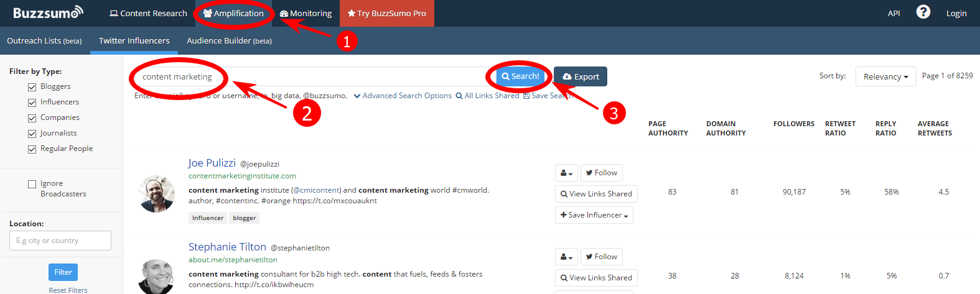
Task: Sort by Page Authority column header
Action: 668,129
